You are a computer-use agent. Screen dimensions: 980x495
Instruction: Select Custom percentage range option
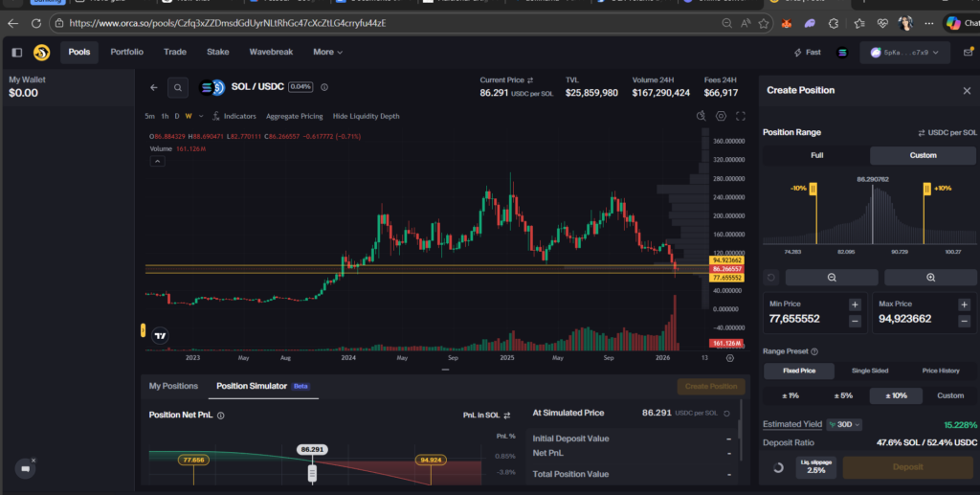point(950,395)
